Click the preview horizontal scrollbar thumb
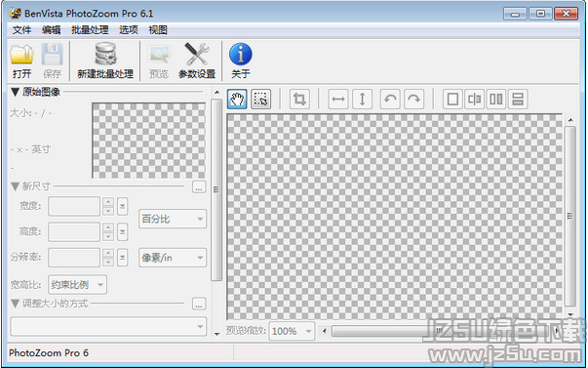The height and width of the screenshot is (368, 588). tap(439, 331)
